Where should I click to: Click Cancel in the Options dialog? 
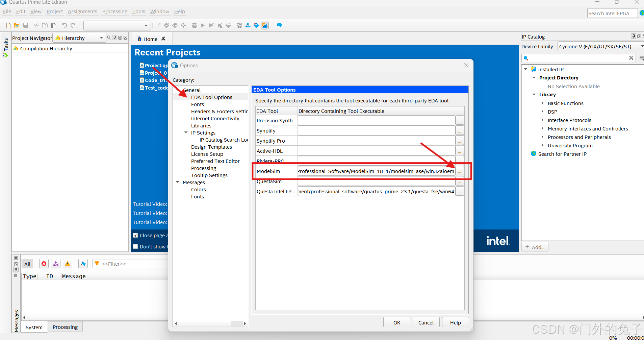[426, 322]
